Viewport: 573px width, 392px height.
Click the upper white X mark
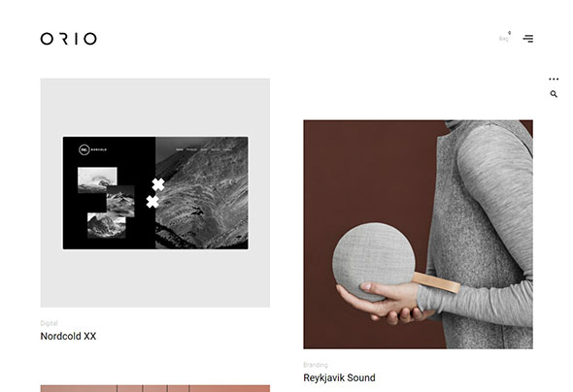[x=158, y=184]
